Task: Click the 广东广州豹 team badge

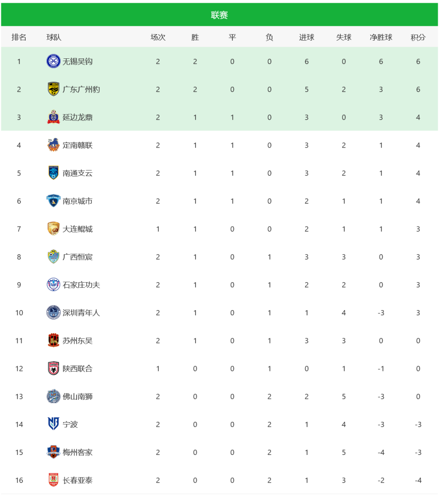Action: click(x=54, y=89)
